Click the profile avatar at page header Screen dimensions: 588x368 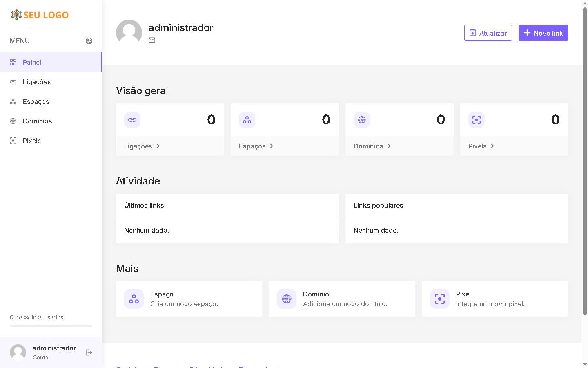pos(129,33)
